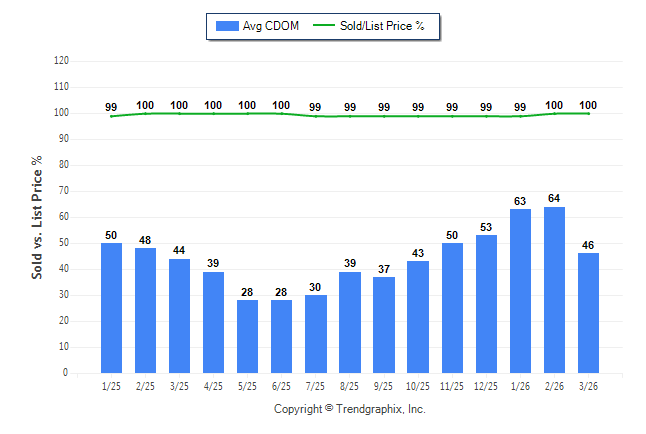This screenshot has width=646, height=434.
Task: Click the 12/25 bar showing 53
Action: pos(486,304)
